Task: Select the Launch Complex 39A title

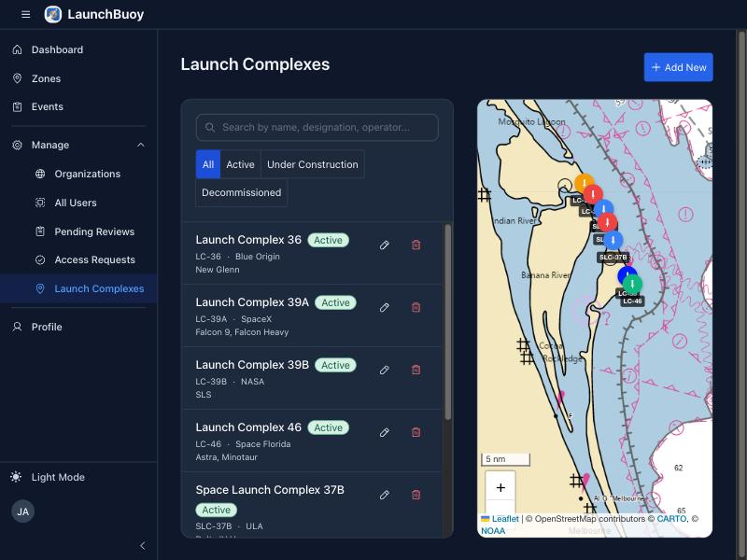Action: click(252, 302)
